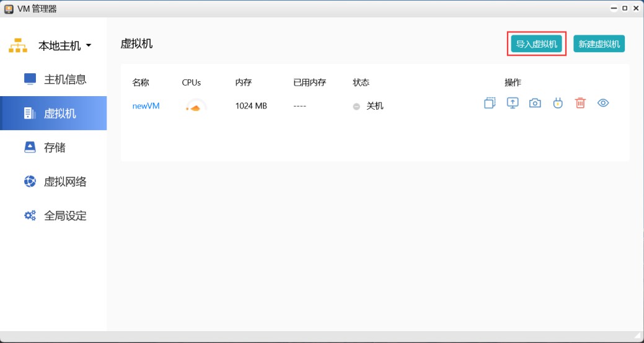Click the CPU usage gauge for newVM
The width and height of the screenshot is (644, 343).
tap(195, 107)
